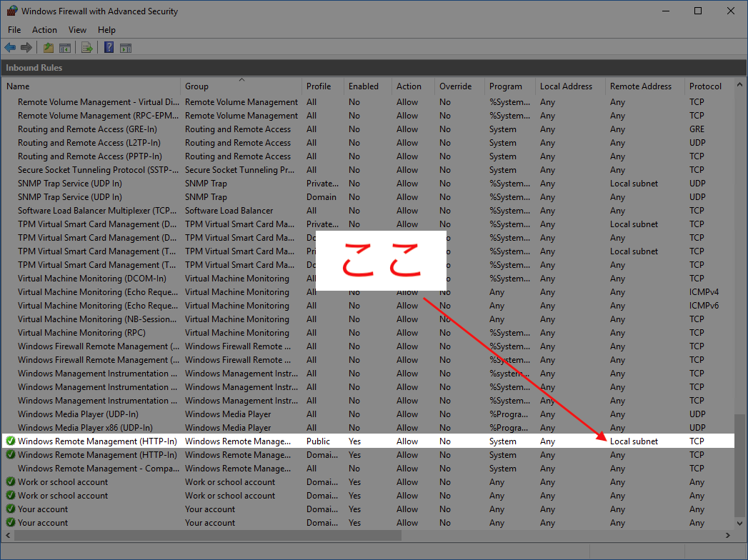748x560 pixels.
Task: Click the Override column header
Action: point(459,86)
